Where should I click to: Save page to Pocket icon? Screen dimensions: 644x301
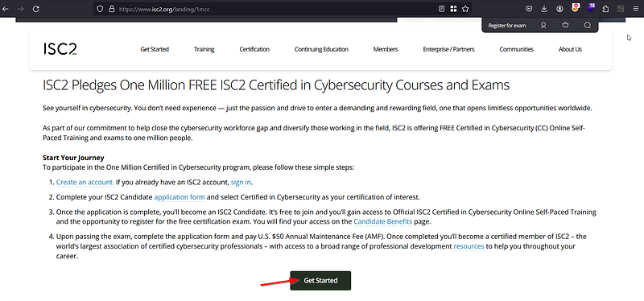pos(530,9)
